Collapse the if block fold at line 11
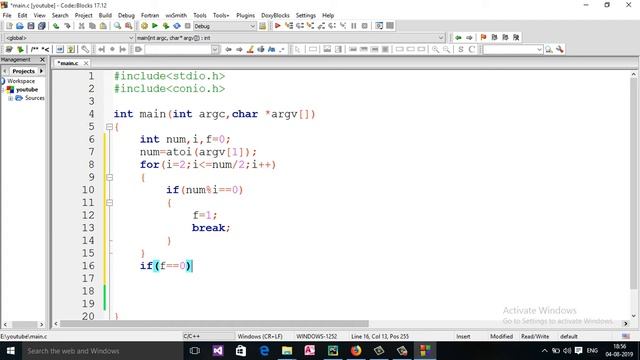Image resolution: width=640 pixels, height=360 pixels. click(x=109, y=203)
